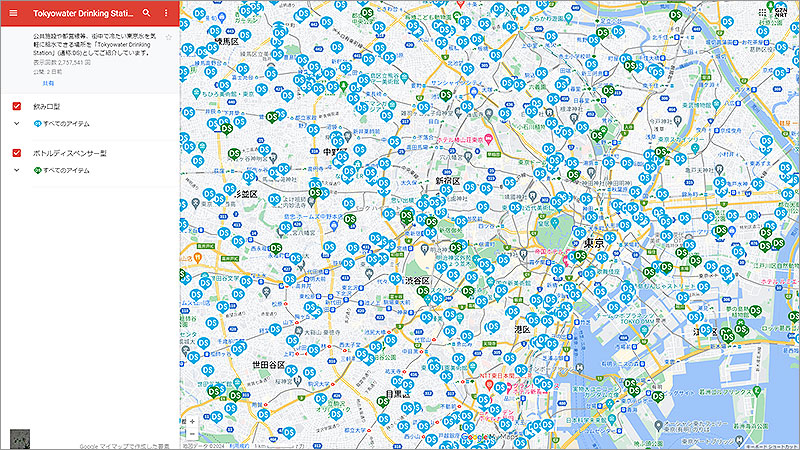Select すべてのアイテム under ボトルディスペンサー型
Viewport: 800px width, 450px height.
tap(66, 170)
